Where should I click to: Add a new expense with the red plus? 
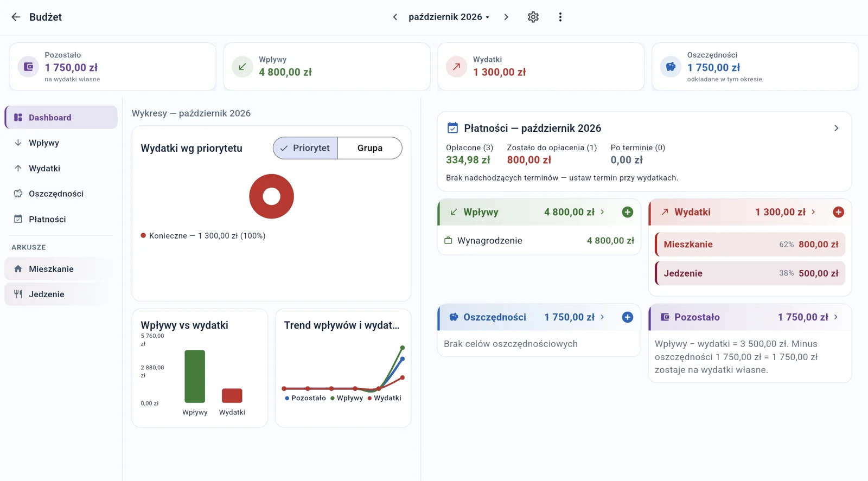pos(839,212)
